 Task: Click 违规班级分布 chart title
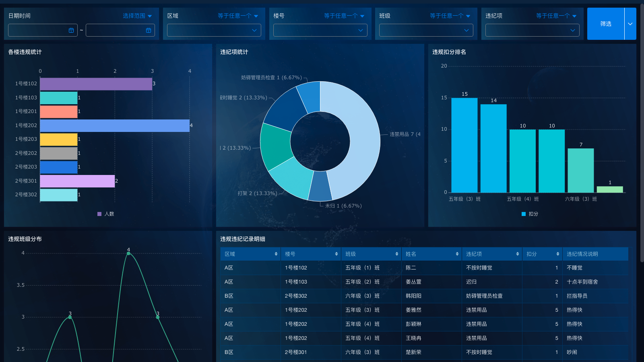(25, 239)
